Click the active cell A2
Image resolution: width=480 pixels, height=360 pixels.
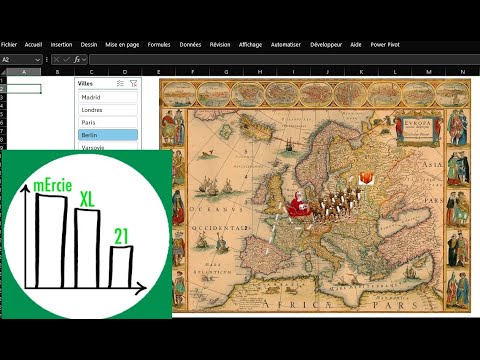[x=24, y=89]
